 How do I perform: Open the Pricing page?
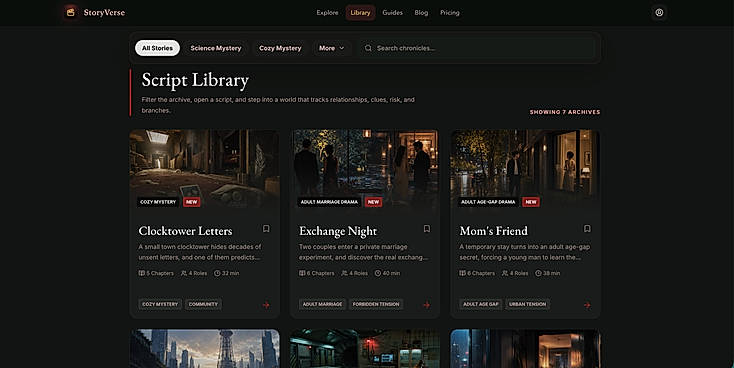click(x=449, y=13)
